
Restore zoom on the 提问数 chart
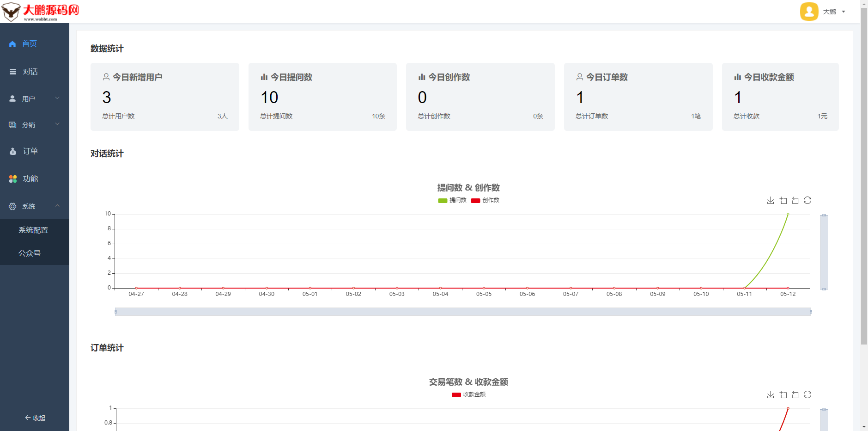(x=795, y=200)
